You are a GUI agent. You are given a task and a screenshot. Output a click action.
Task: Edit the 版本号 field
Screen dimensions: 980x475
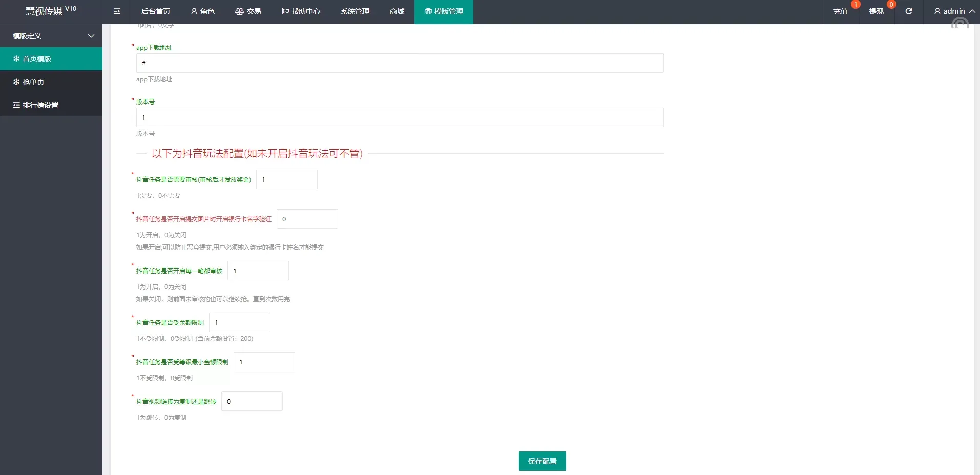point(399,117)
